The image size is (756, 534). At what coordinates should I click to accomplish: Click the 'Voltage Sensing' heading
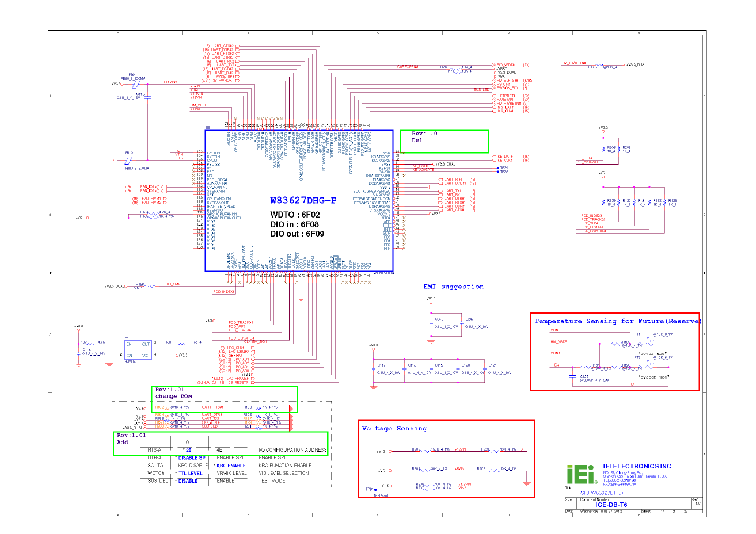394,428
